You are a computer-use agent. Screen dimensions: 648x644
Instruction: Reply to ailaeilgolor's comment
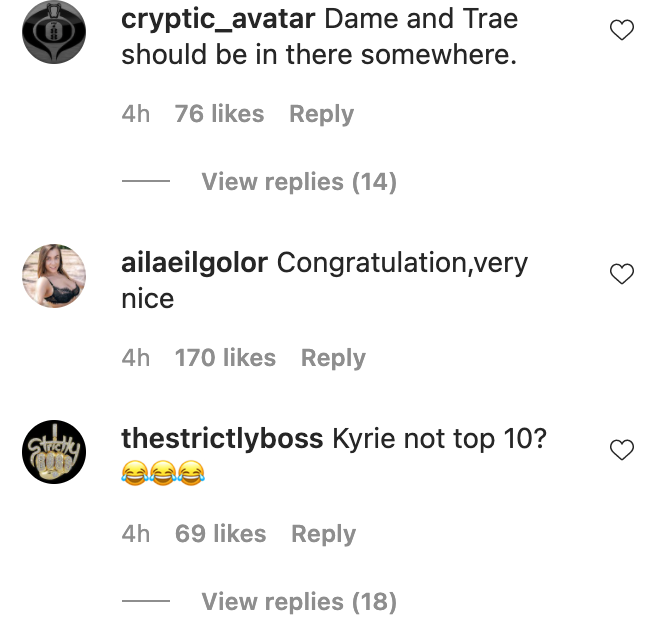[x=333, y=358]
